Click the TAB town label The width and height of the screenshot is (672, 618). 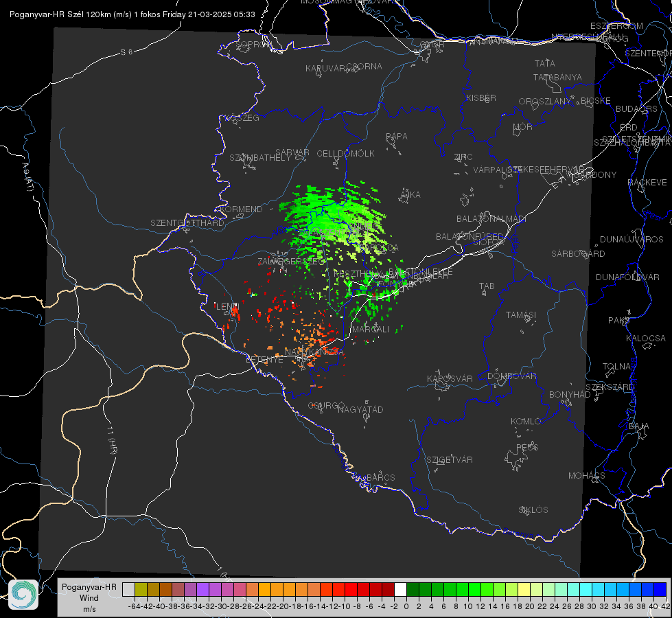click(x=487, y=286)
